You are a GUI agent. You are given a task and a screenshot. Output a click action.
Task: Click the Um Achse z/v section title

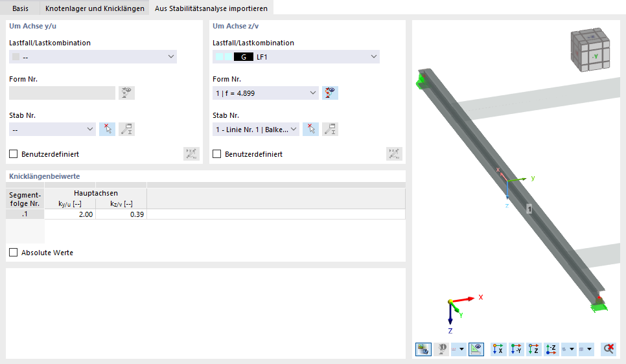235,26
